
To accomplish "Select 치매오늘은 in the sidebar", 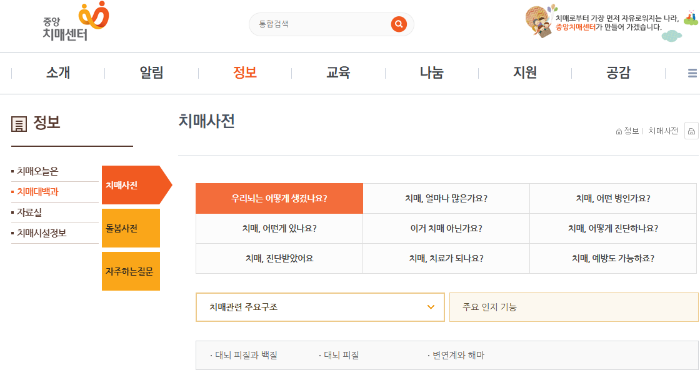I will pyautogui.click(x=38, y=171).
